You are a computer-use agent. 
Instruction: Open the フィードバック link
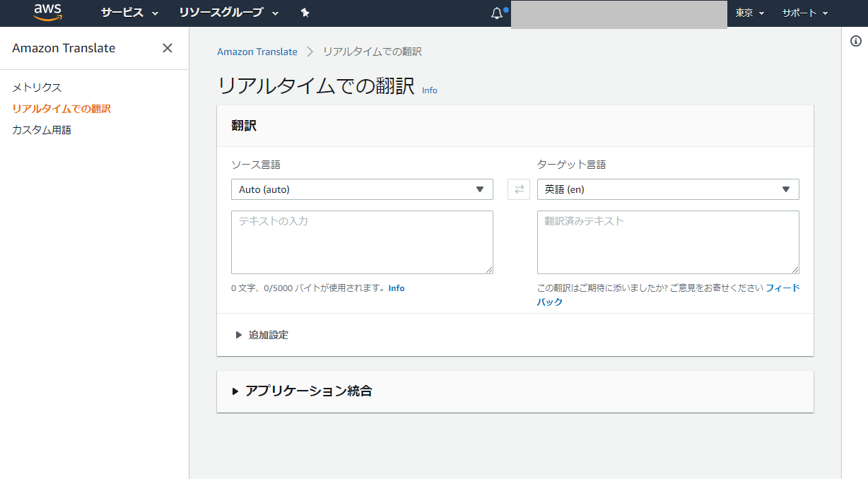click(782, 288)
